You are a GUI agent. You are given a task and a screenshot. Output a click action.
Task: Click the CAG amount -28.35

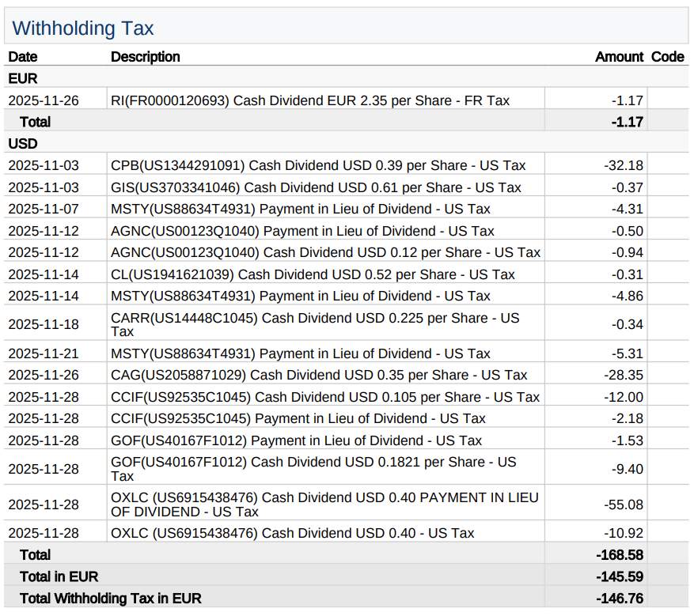click(624, 375)
